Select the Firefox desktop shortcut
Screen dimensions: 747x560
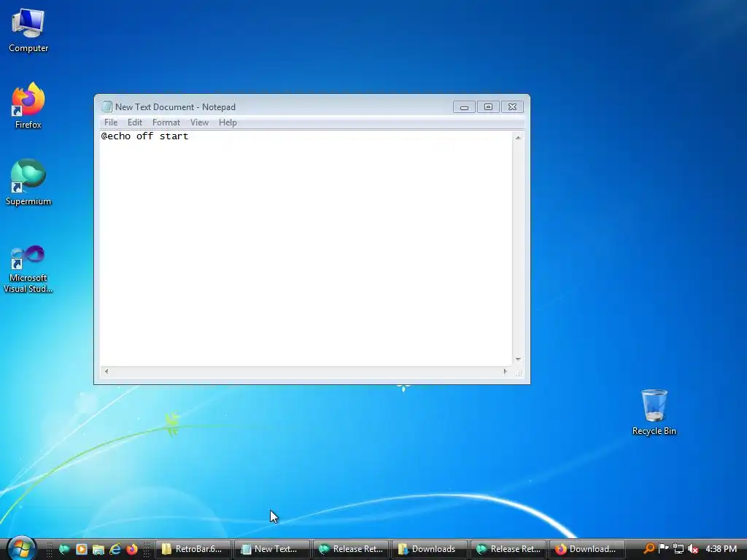28,106
